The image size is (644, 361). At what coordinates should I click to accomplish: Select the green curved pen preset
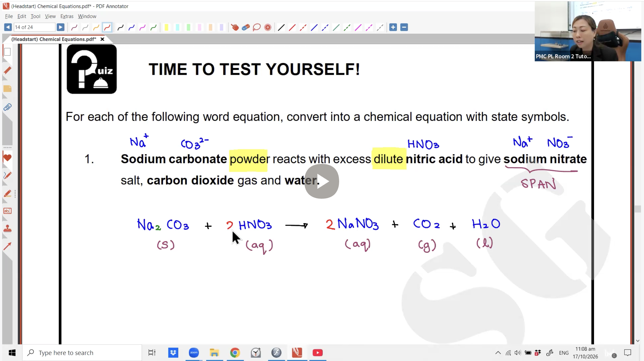point(154,27)
